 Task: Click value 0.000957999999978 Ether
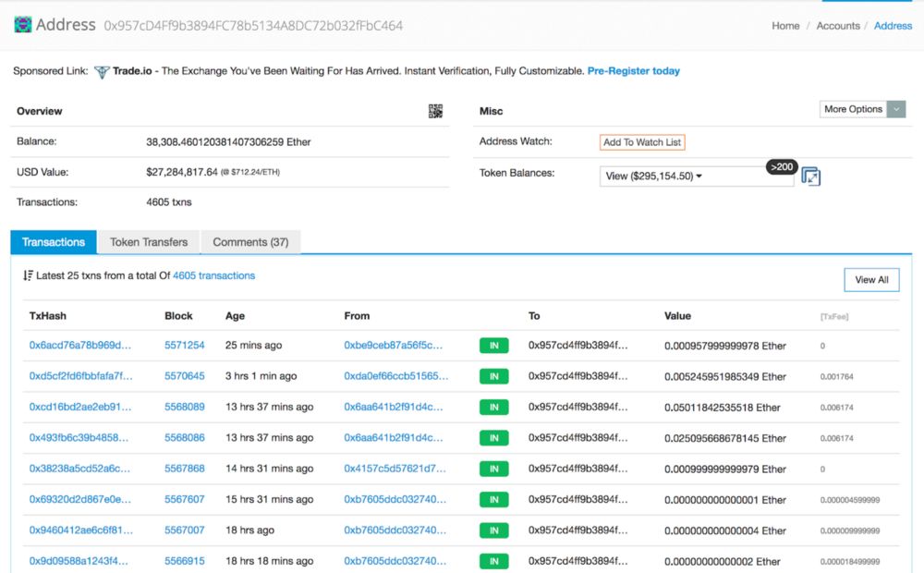pyautogui.click(x=724, y=346)
